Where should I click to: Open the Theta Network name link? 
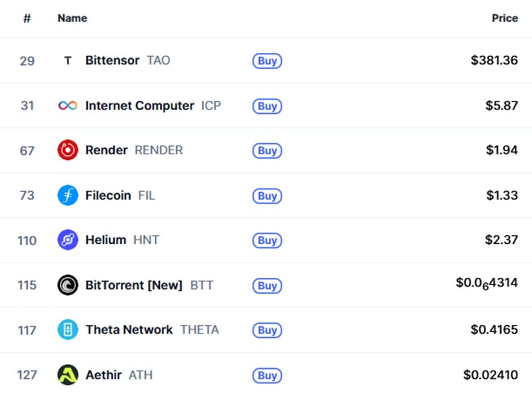(129, 330)
